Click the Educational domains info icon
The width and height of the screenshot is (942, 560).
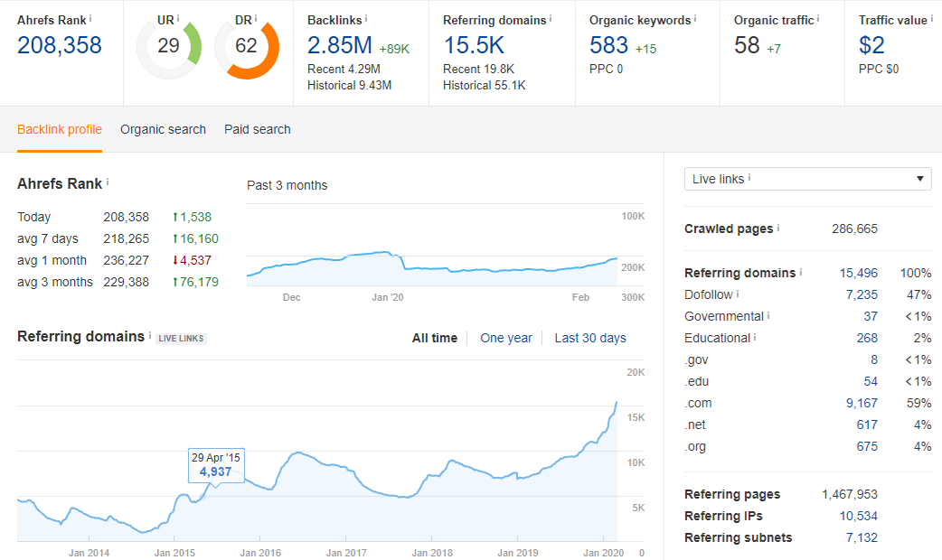point(754,336)
